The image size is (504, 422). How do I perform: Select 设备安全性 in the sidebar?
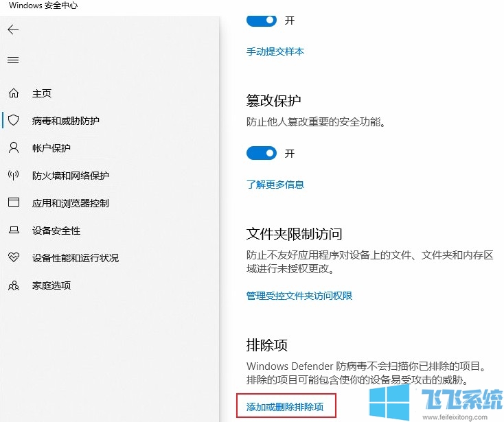click(x=56, y=231)
